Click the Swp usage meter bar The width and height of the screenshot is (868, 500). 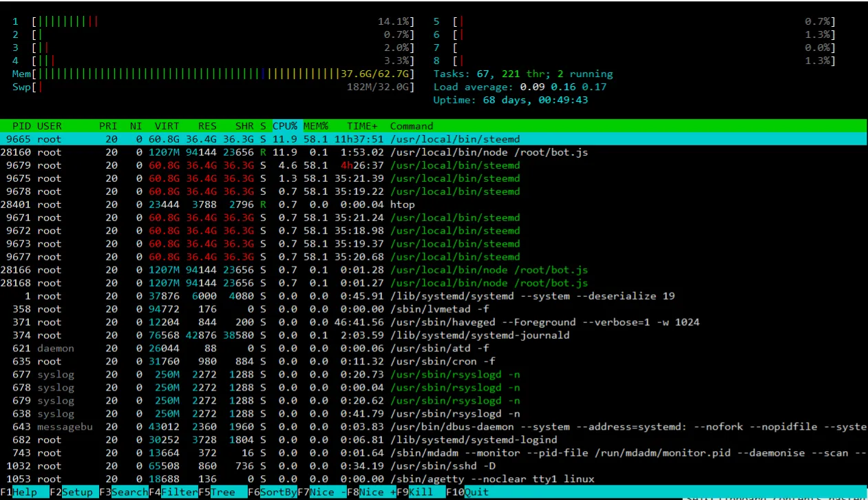[214, 87]
